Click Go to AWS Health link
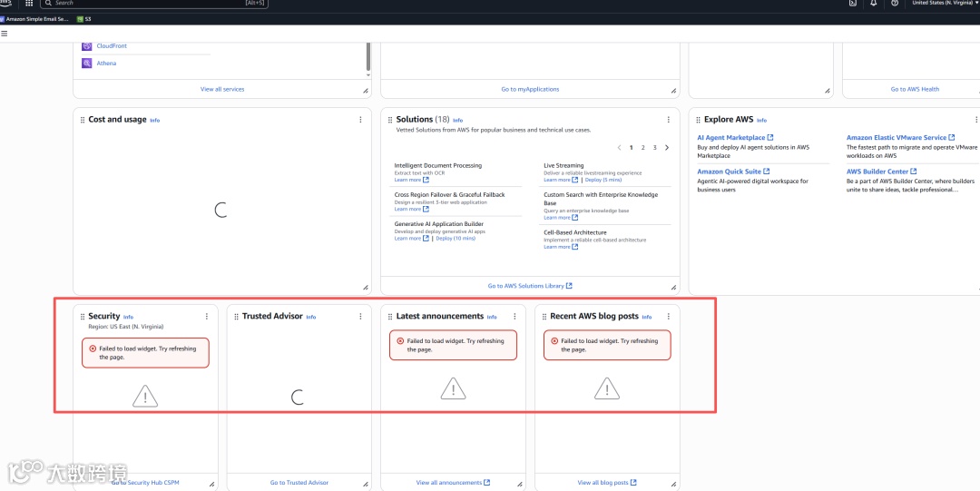Viewport: 980px width, 491px height. (x=915, y=90)
